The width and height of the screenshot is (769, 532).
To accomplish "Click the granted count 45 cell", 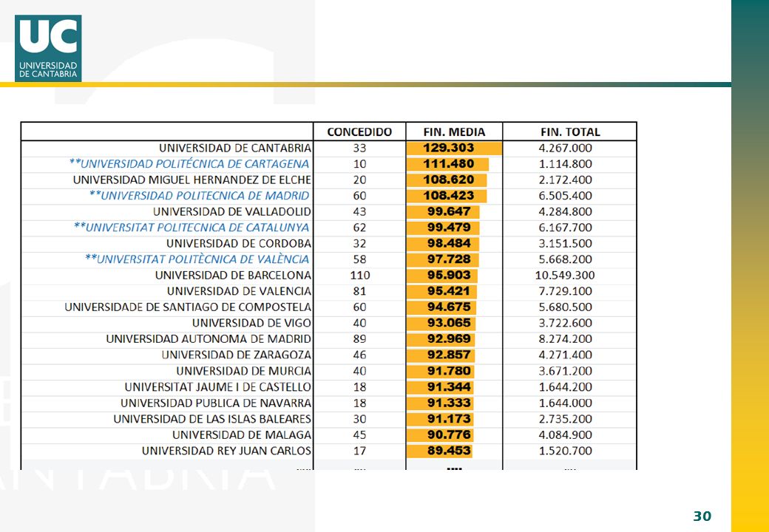I will click(359, 435).
